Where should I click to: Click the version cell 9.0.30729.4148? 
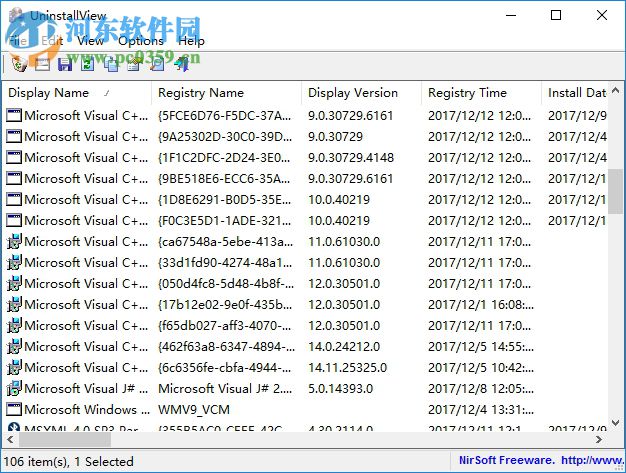coord(351,158)
